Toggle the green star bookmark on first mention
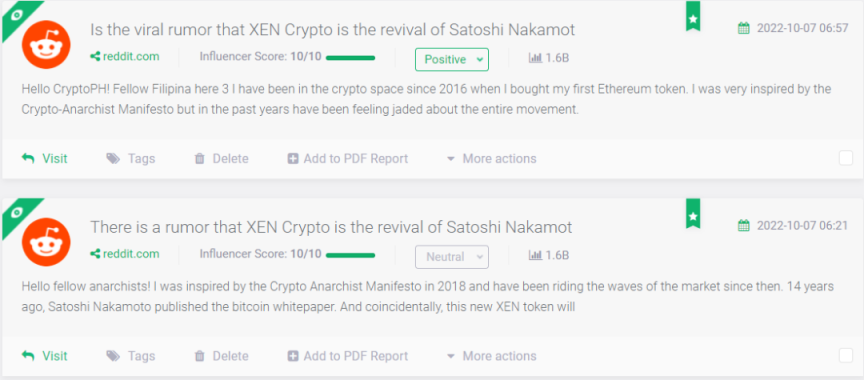 click(693, 17)
